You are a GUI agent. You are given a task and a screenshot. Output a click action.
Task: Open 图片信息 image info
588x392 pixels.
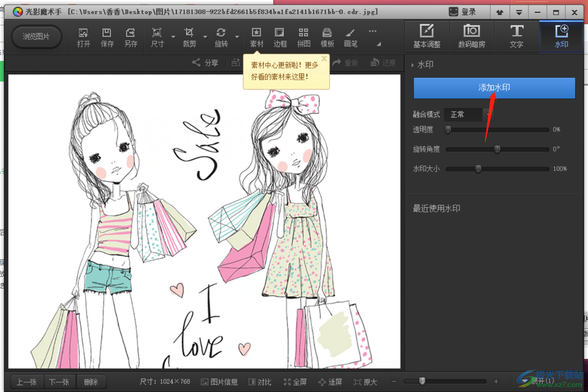click(x=219, y=382)
